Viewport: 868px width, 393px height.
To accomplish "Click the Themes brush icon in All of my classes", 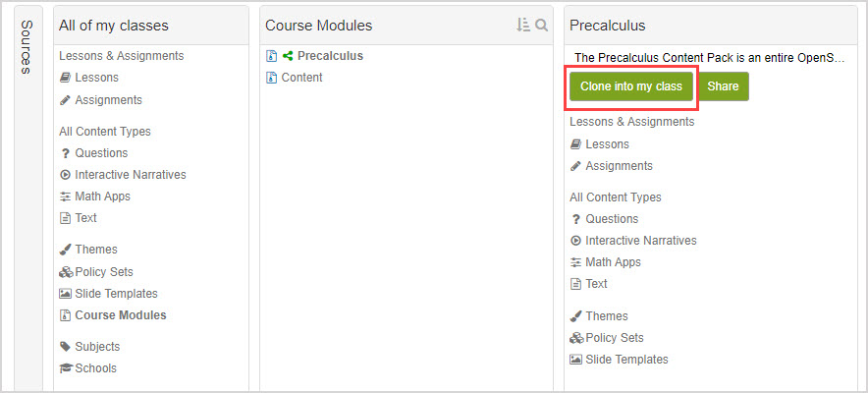I will click(x=65, y=250).
